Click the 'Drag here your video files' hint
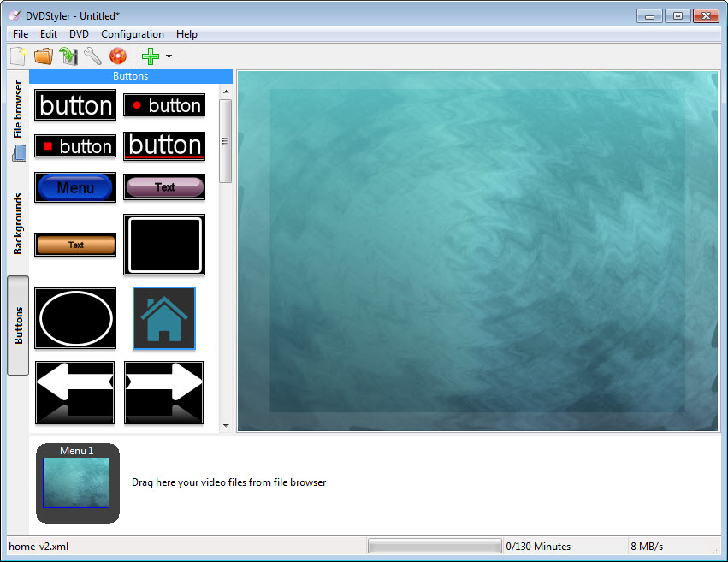The height and width of the screenshot is (562, 728). pyautogui.click(x=229, y=482)
